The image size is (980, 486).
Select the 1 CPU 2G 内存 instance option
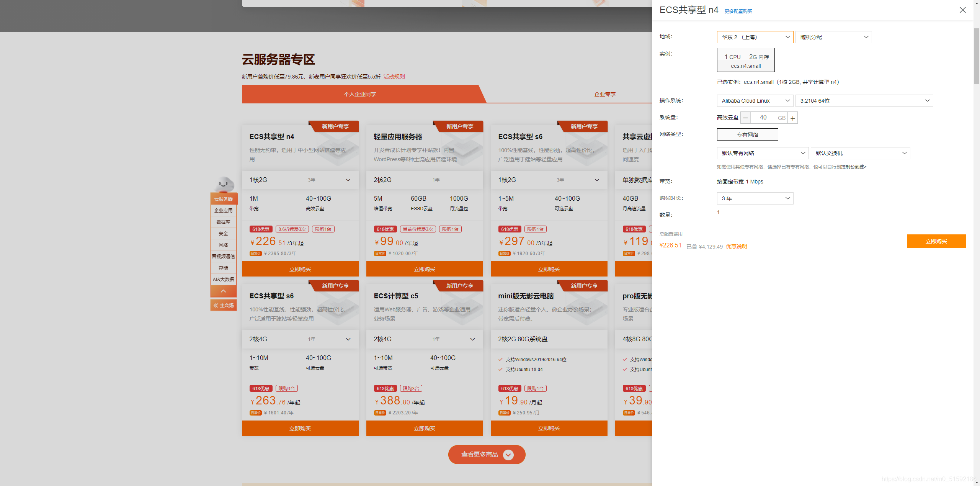(746, 60)
